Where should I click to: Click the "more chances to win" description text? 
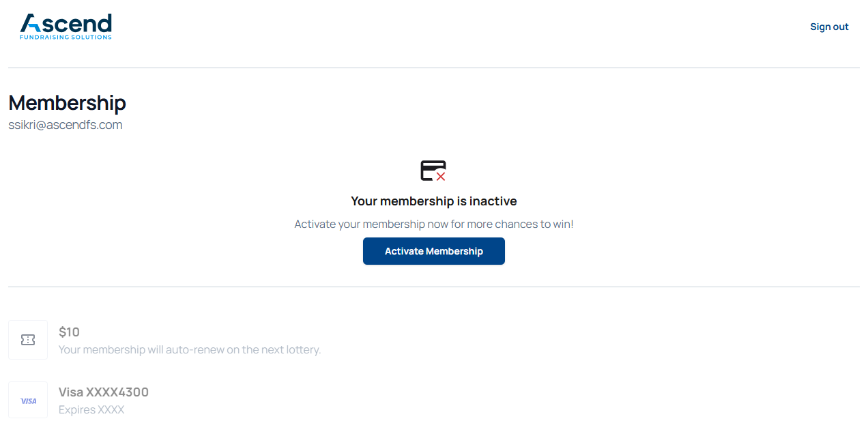[434, 224]
